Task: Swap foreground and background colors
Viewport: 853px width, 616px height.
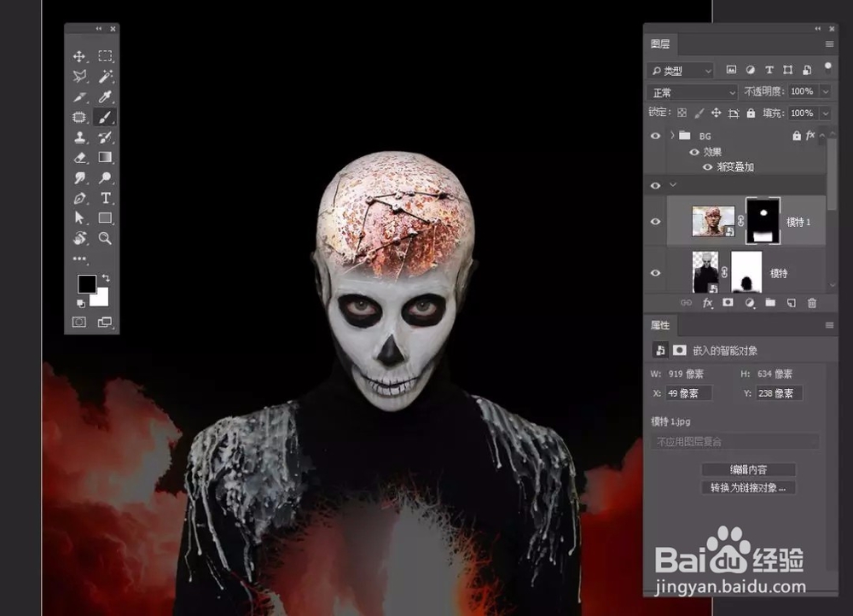Action: pos(106,278)
